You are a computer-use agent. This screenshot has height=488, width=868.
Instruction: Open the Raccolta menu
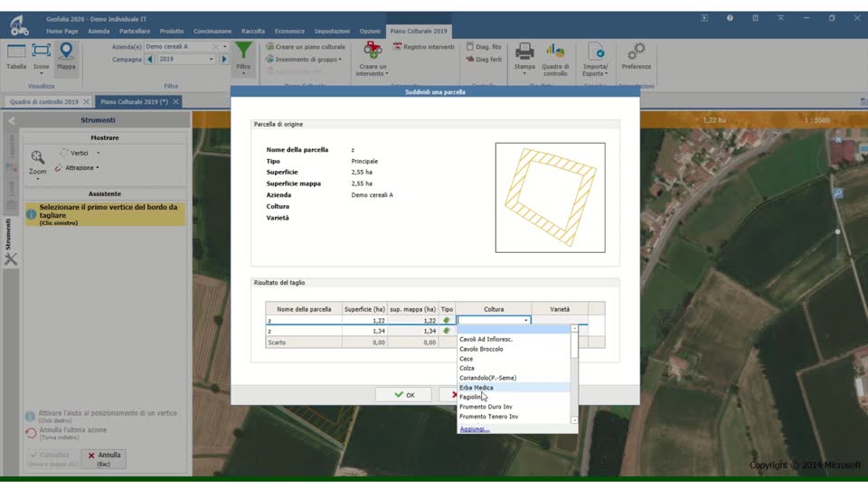pyautogui.click(x=253, y=31)
